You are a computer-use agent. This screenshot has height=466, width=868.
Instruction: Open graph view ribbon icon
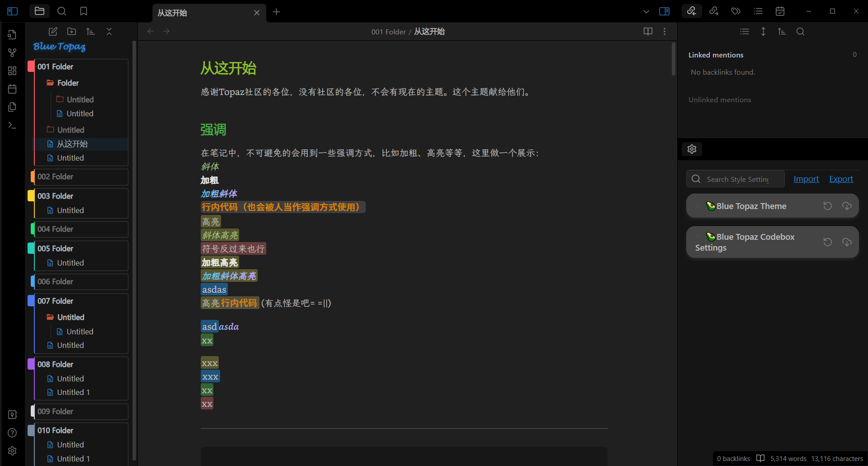(x=12, y=52)
